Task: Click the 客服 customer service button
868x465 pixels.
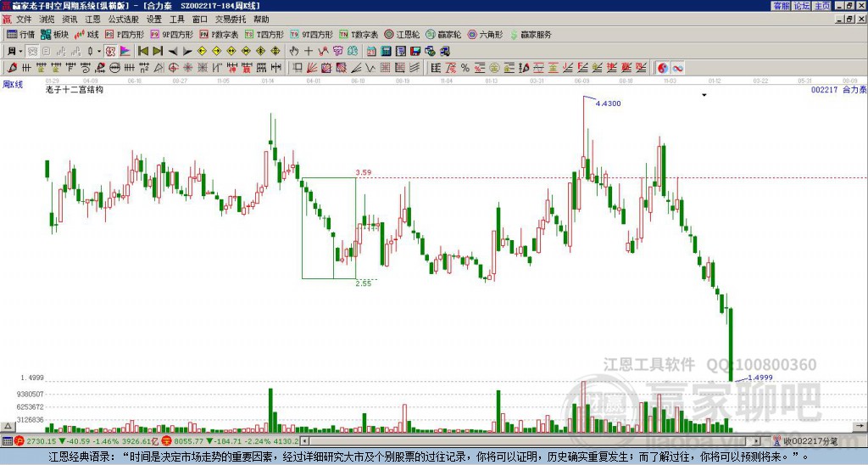Action: tap(782, 6)
